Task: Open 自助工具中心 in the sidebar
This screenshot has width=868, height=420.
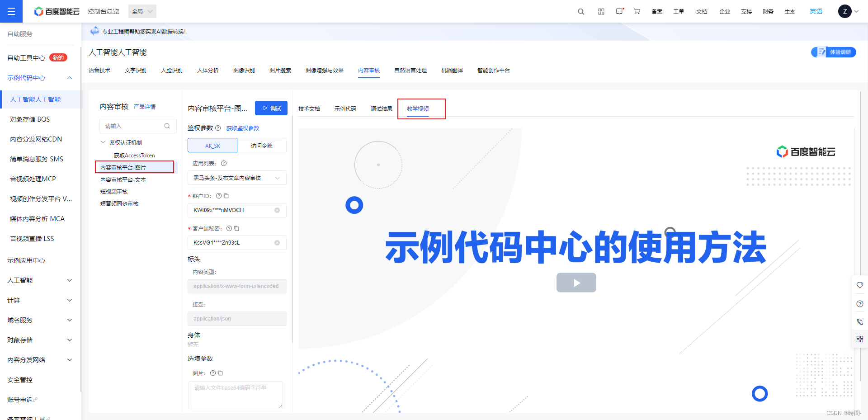Action: pyautogui.click(x=26, y=58)
